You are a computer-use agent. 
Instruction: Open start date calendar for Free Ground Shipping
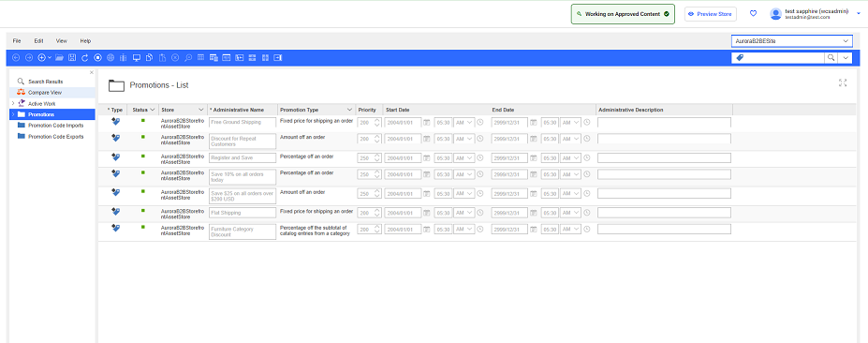pos(426,123)
